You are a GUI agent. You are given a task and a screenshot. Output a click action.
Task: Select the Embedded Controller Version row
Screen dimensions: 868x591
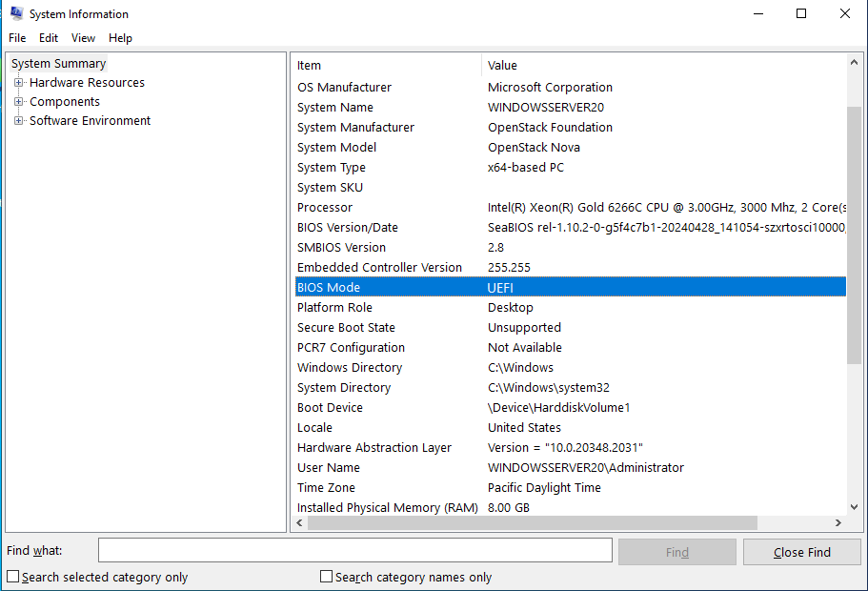[570, 267]
